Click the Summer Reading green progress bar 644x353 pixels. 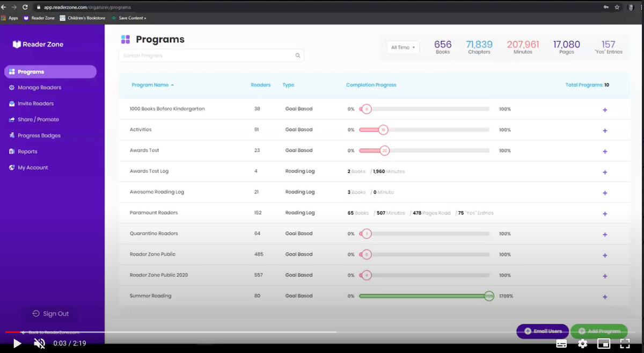[x=426, y=296]
